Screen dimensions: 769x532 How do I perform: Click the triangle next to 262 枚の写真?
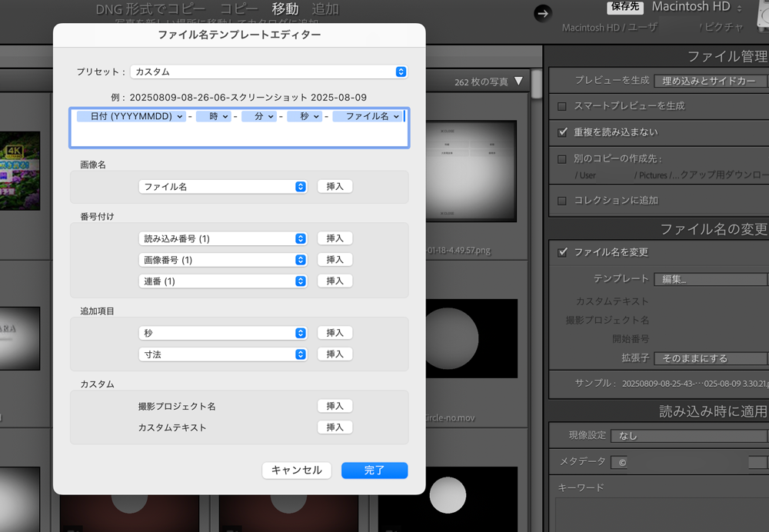pos(518,81)
